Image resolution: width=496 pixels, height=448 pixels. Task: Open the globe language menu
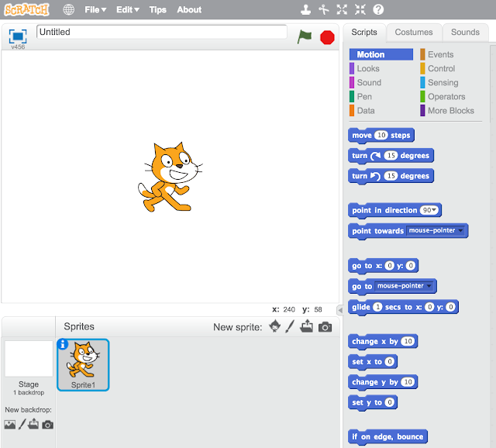[x=69, y=10]
